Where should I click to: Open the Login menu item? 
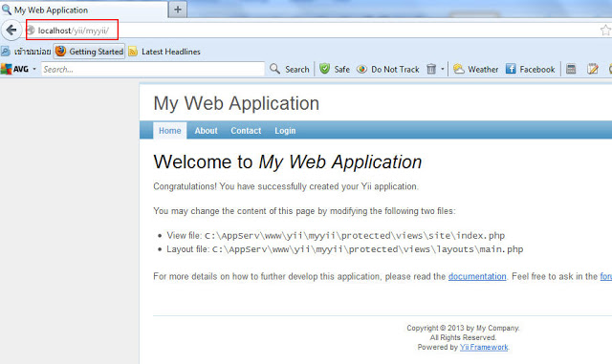pyautogui.click(x=285, y=131)
